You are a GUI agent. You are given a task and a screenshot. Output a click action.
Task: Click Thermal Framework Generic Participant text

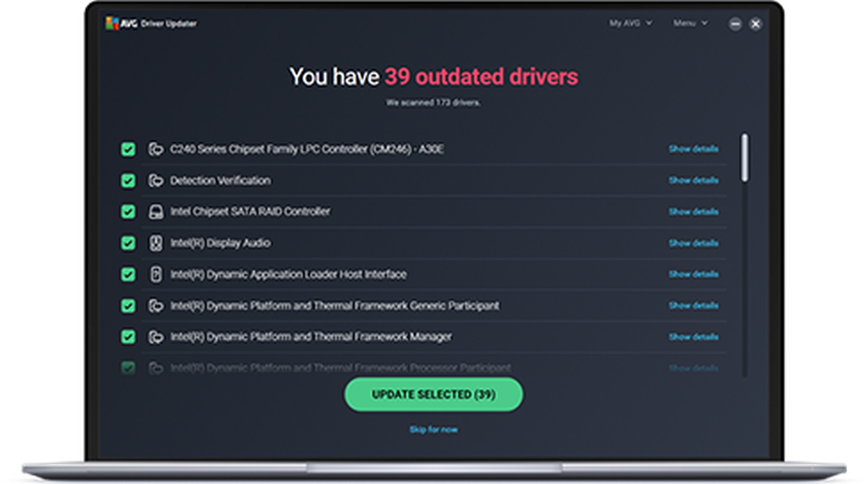click(x=335, y=306)
